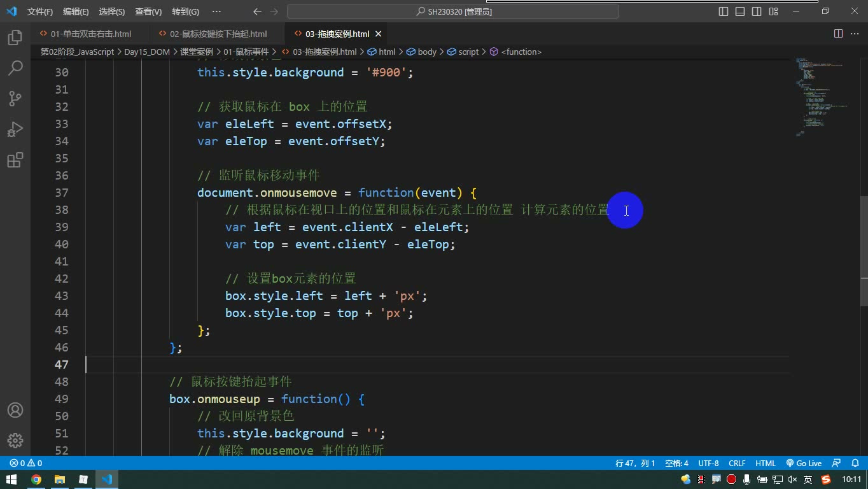Viewport: 868px width, 489px height.
Task: Toggle the secondary side bar layout
Action: (x=757, y=11)
